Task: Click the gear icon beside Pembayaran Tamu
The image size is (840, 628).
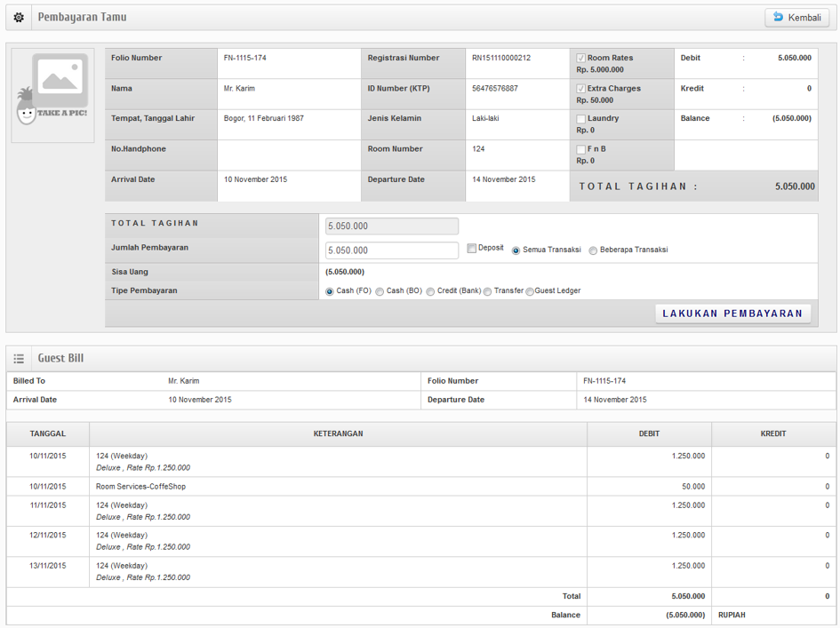Action: [19, 18]
